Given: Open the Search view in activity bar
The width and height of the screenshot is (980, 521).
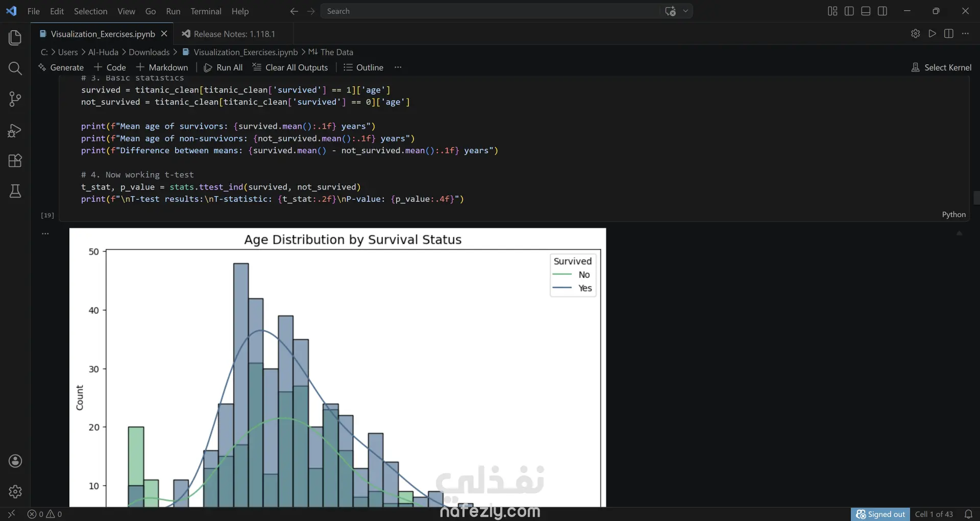Looking at the screenshot, I should 15,68.
